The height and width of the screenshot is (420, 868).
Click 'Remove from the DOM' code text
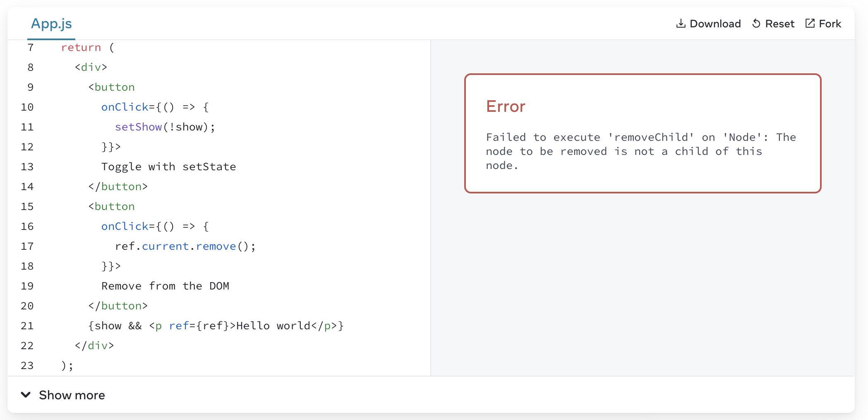165,286
